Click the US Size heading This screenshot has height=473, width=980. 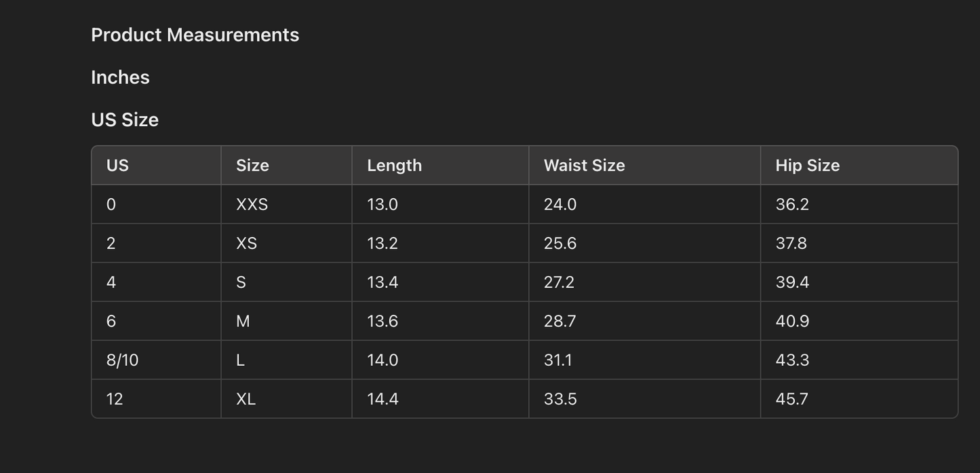(x=125, y=120)
